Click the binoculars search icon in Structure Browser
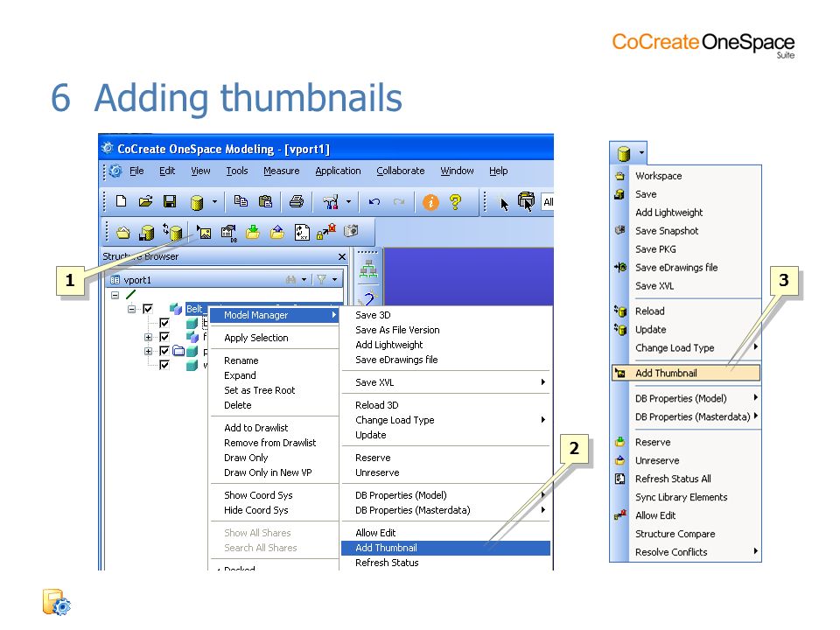 (290, 280)
